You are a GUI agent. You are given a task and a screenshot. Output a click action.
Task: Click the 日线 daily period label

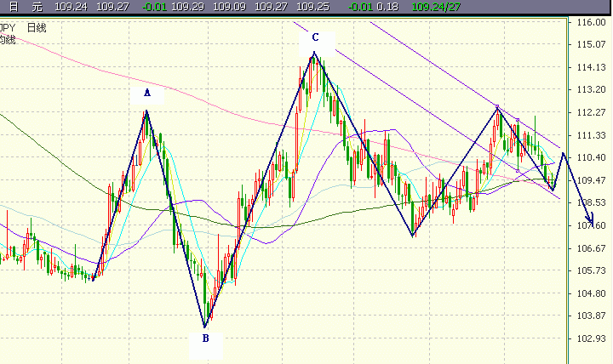coord(37,28)
